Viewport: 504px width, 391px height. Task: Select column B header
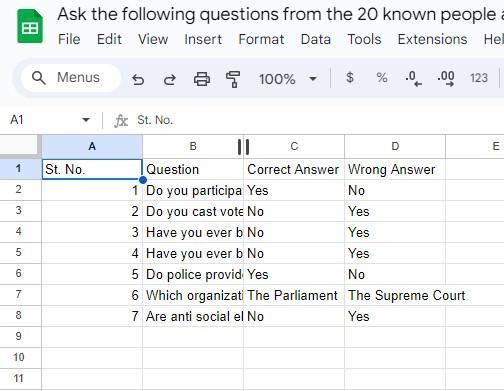coord(193,146)
